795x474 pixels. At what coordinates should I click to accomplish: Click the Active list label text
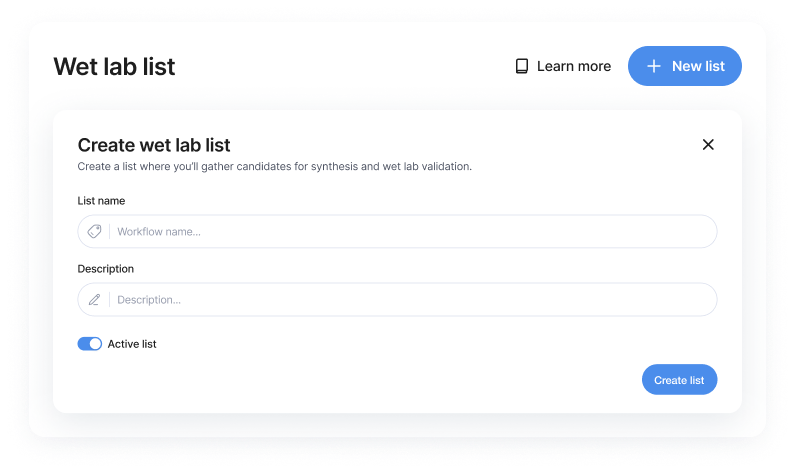(x=132, y=344)
